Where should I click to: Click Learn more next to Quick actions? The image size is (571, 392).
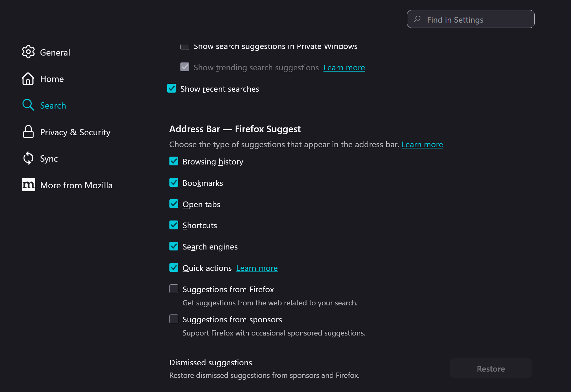pyautogui.click(x=257, y=268)
